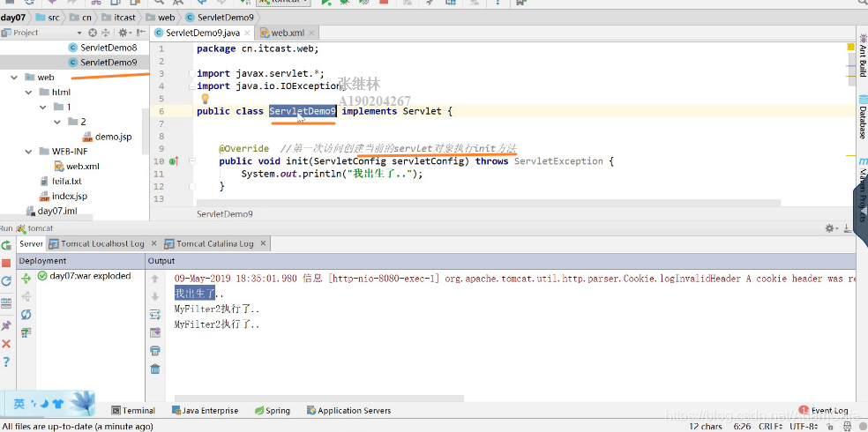Click the editor horizontal scrollbar
This screenshot has height=432, width=868.
click(489, 204)
